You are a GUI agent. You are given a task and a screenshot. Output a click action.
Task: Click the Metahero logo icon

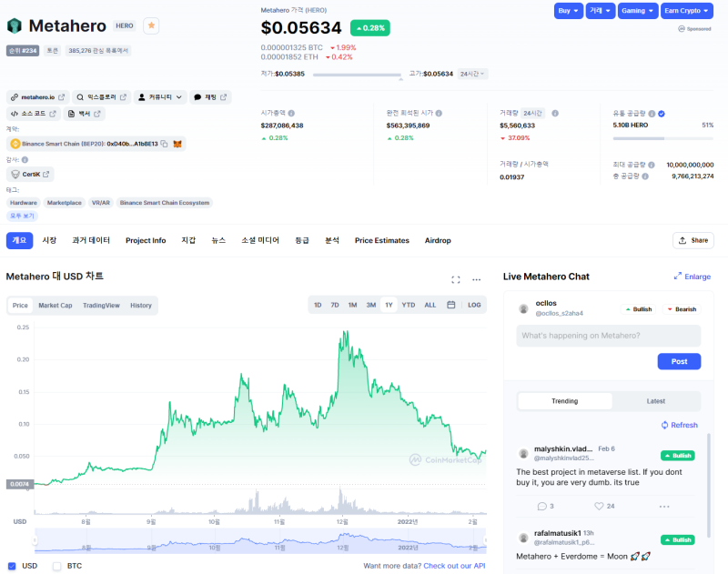15,25
